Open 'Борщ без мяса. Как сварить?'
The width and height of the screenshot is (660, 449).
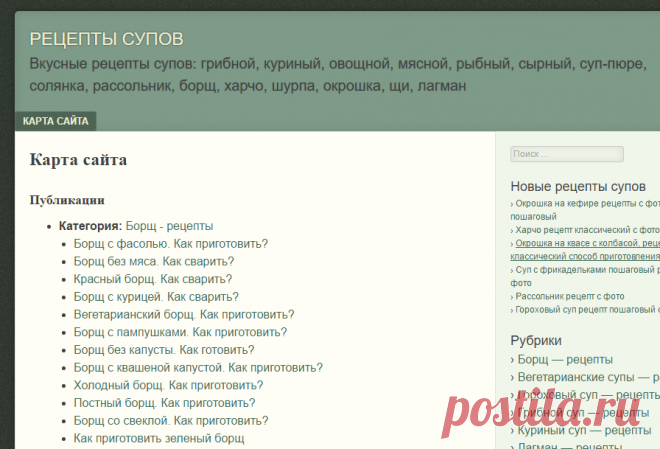click(154, 261)
